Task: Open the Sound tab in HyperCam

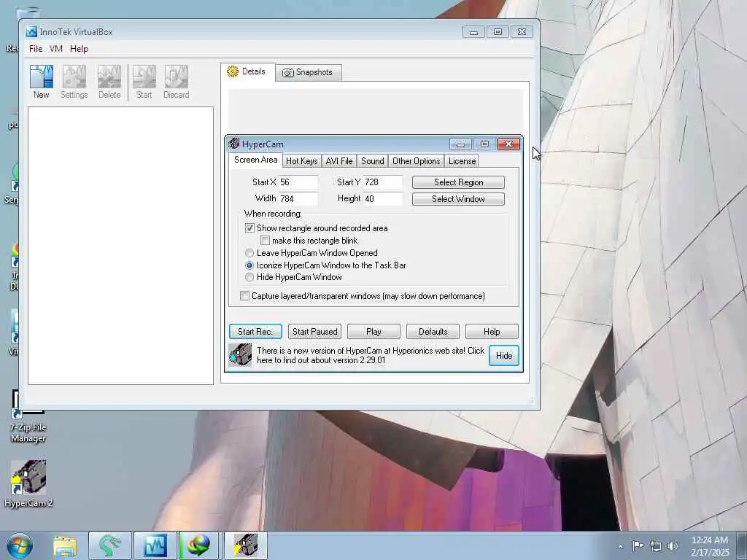Action: [x=372, y=161]
